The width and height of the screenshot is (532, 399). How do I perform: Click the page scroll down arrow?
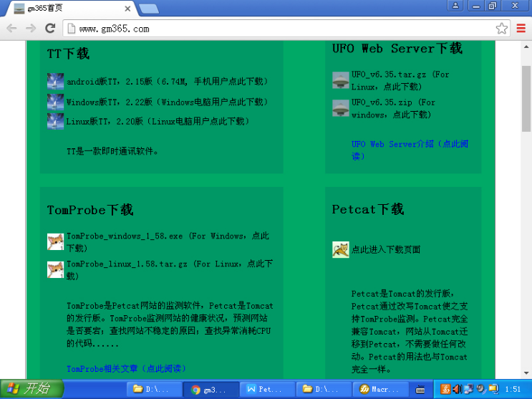point(526,372)
